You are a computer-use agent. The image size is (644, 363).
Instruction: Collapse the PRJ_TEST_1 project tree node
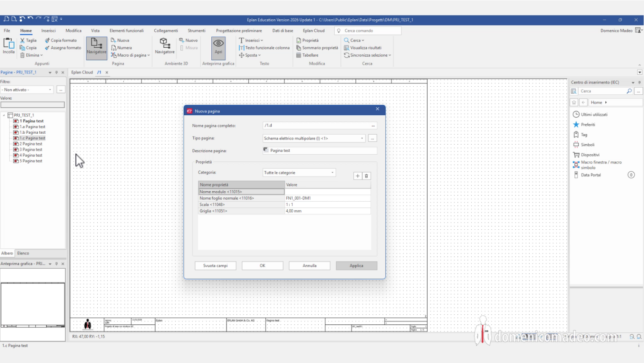pos(3,115)
